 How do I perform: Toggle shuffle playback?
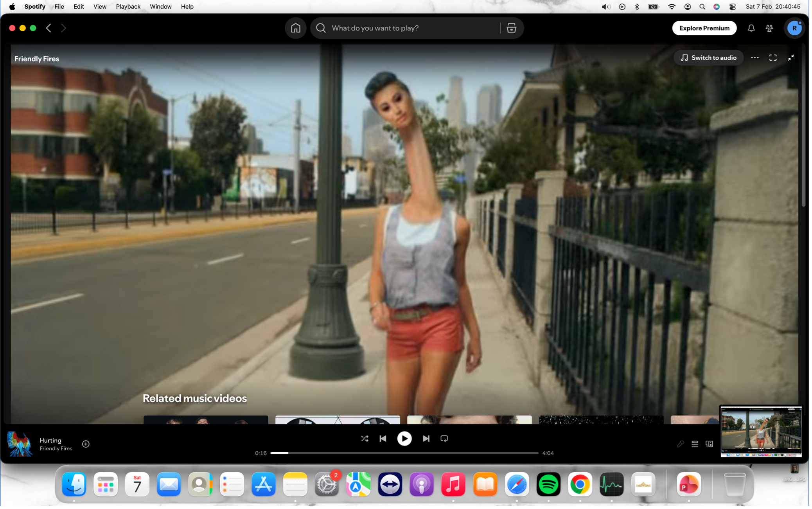click(365, 439)
